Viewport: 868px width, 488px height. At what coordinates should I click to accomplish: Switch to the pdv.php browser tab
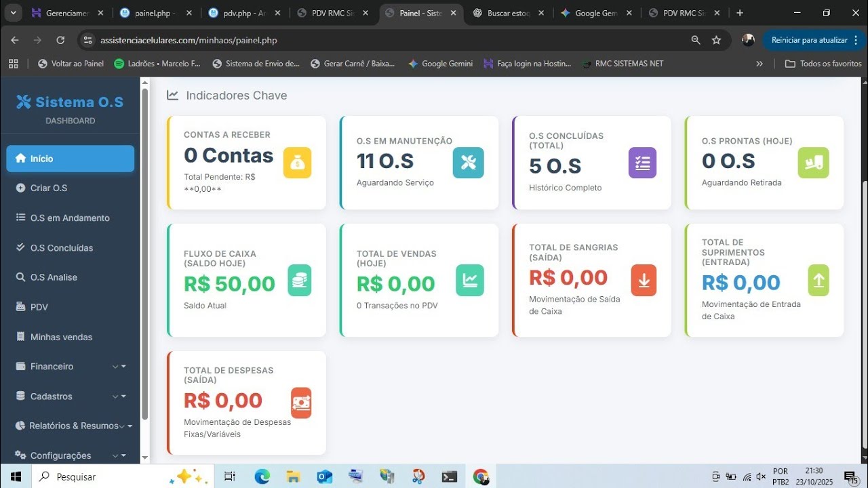click(245, 13)
